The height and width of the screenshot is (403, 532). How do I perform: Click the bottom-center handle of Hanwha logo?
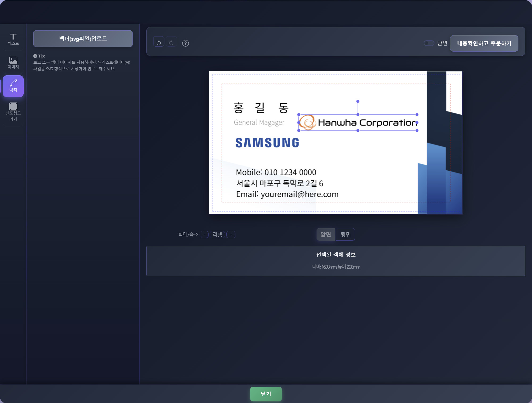(x=358, y=130)
